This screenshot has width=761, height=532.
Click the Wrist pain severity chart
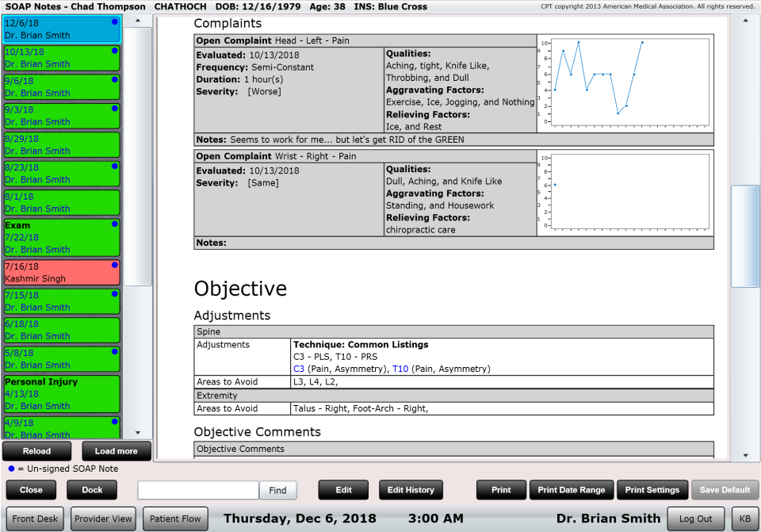coord(625,193)
